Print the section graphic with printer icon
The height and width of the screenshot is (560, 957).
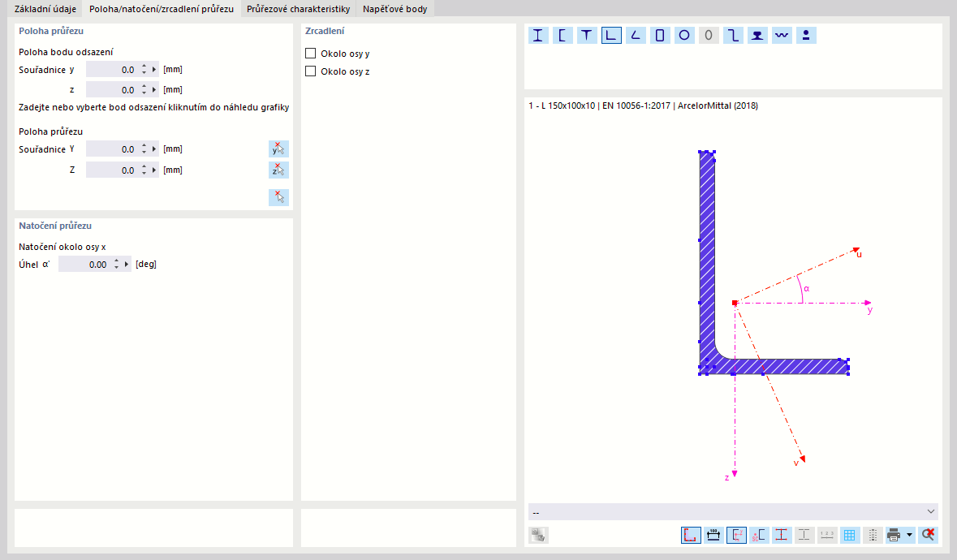pos(894,535)
